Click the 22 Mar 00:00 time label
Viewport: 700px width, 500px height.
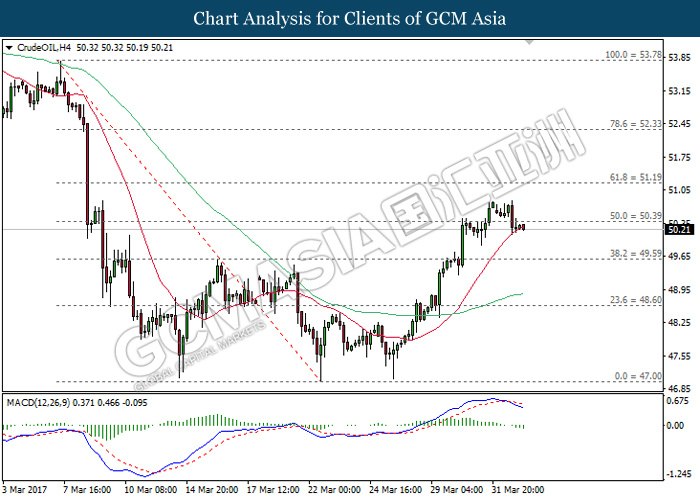(334, 490)
